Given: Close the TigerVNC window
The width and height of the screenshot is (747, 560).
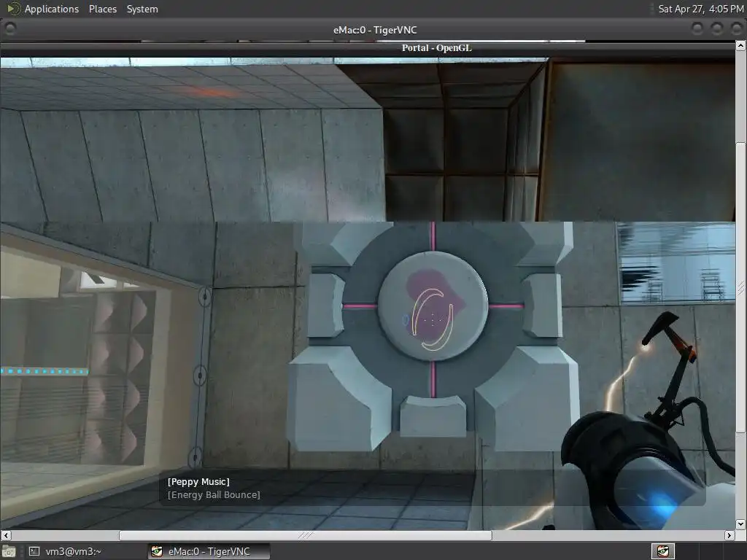Looking at the screenshot, I should pyautogui.click(x=737, y=29).
